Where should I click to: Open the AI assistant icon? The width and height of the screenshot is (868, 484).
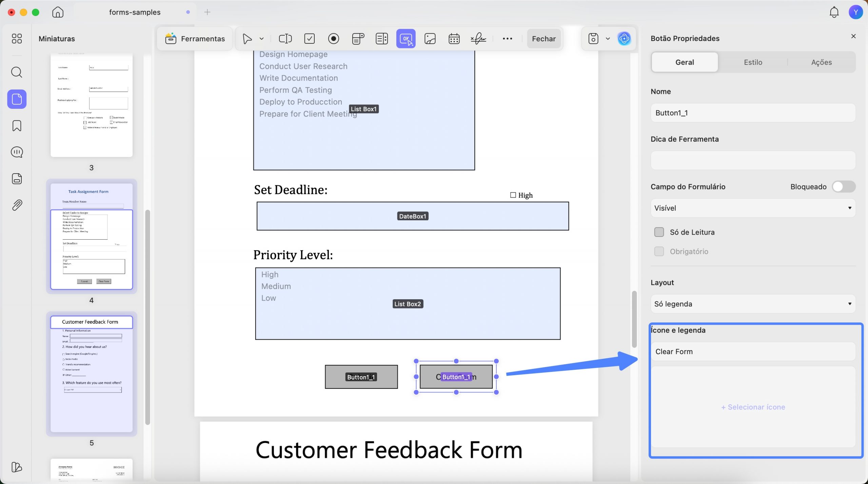point(624,39)
